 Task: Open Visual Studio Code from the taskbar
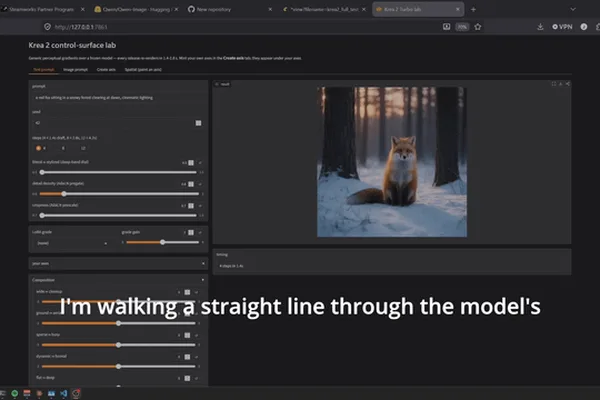click(x=64, y=393)
